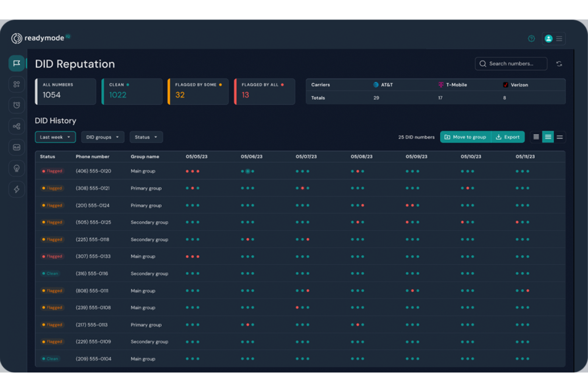Click the Export button
Screen dimensions: 588x392
508,137
